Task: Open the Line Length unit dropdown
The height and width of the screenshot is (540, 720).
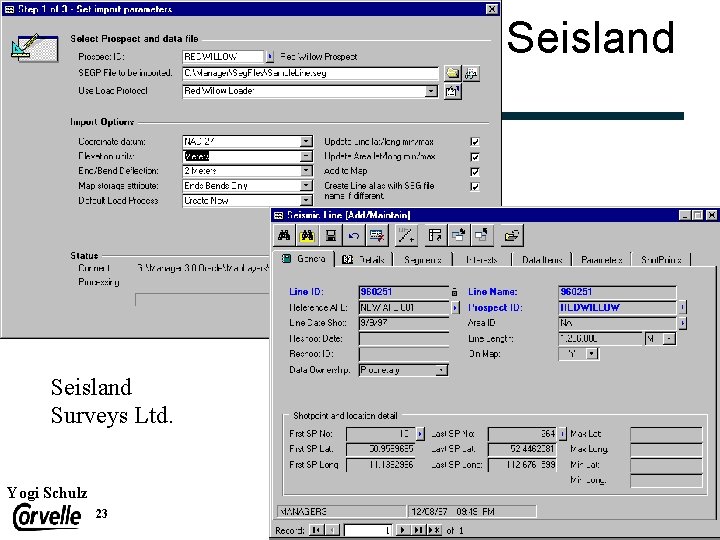Action: coord(669,339)
